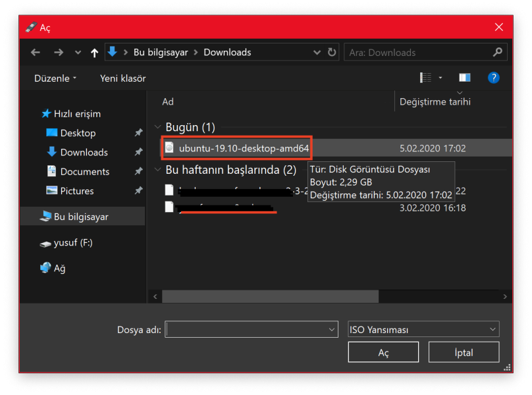Expand the ISO Yansıması file type dropdown
The image size is (532, 395).
492,329
